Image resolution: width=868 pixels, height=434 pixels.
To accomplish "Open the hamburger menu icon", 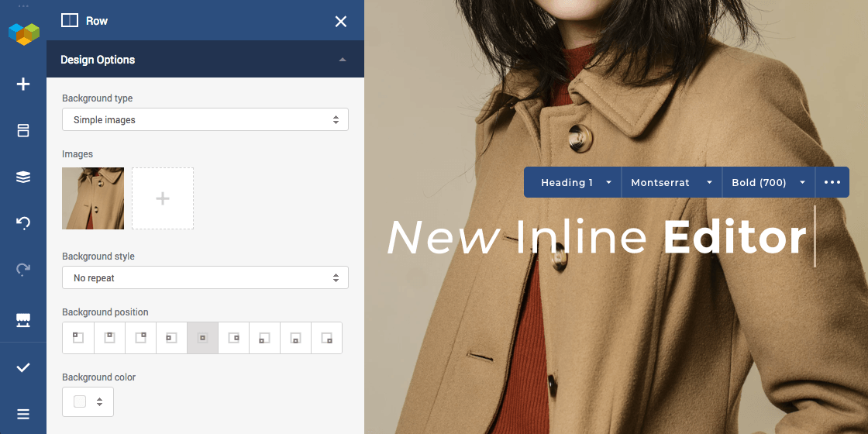I will (x=23, y=414).
